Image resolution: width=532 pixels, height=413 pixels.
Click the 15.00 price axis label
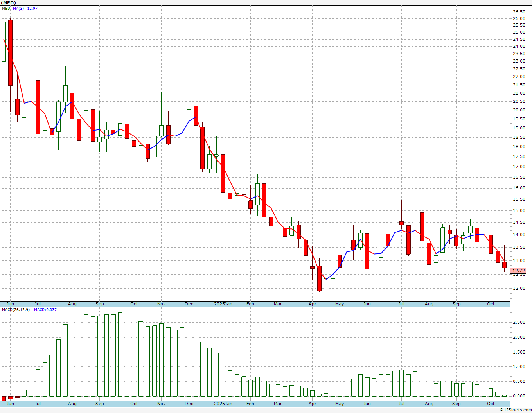point(519,210)
